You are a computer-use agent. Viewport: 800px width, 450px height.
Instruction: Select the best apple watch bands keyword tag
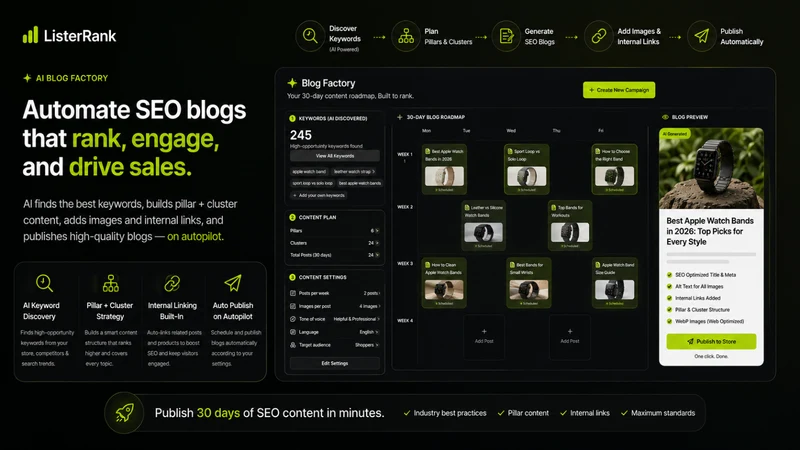point(360,183)
